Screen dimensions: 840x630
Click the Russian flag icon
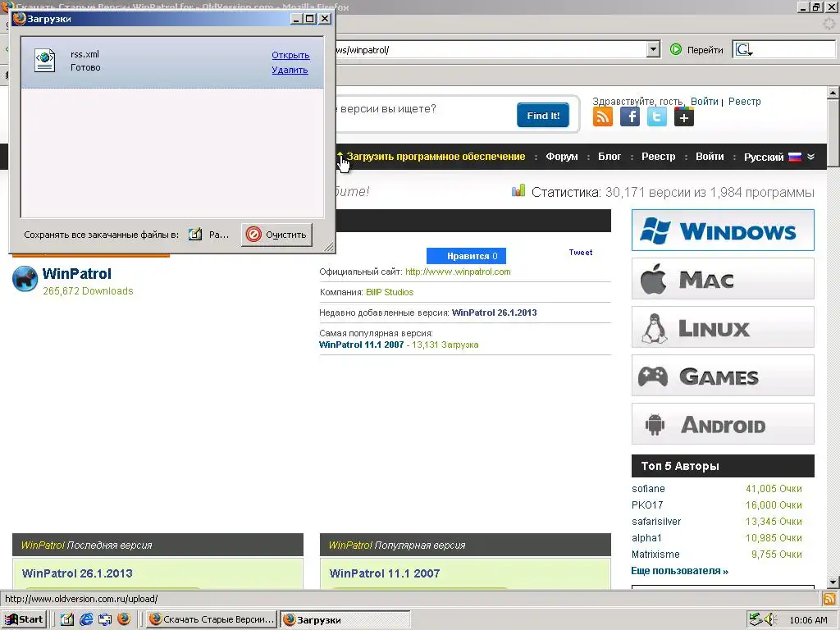(x=795, y=157)
